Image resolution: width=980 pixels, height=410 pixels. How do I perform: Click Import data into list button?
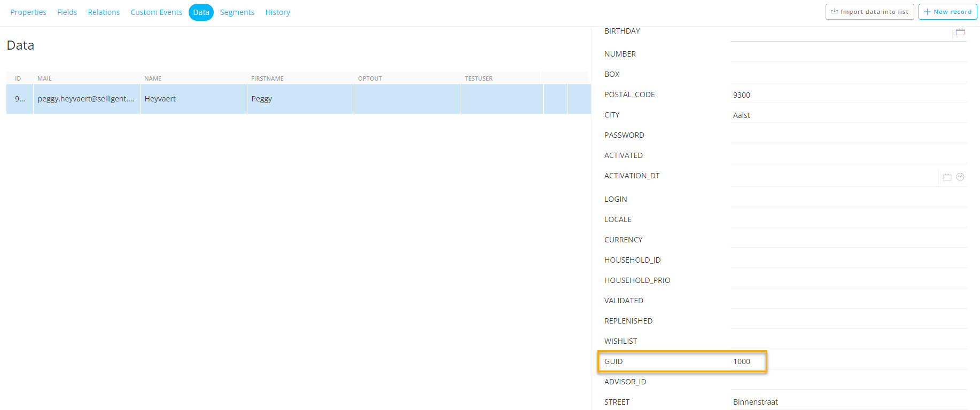pyautogui.click(x=869, y=12)
